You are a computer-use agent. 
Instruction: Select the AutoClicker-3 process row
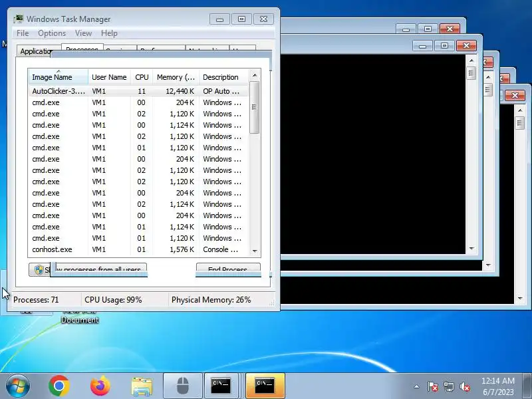pos(138,91)
